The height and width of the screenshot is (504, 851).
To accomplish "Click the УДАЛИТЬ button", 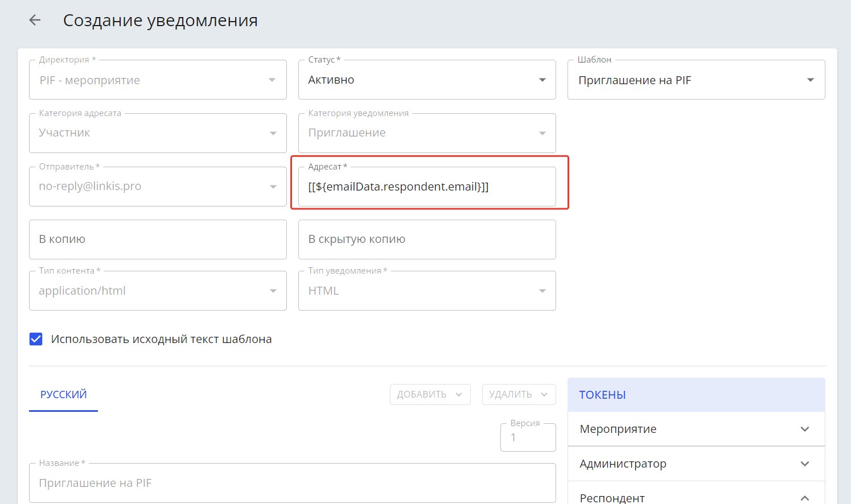I will [519, 395].
